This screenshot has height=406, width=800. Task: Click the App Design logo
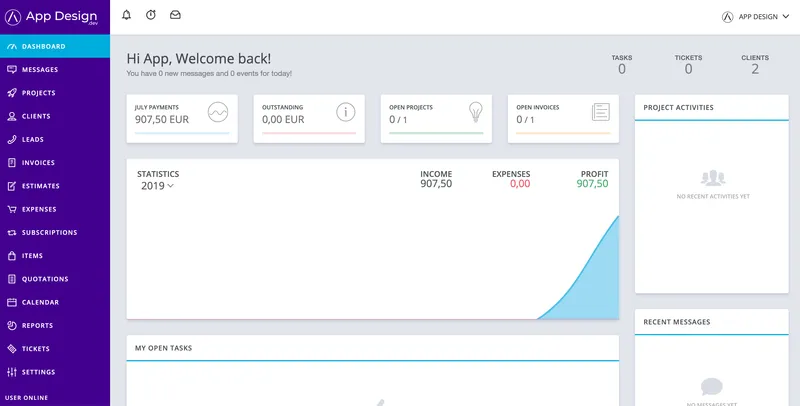pyautogui.click(x=51, y=17)
